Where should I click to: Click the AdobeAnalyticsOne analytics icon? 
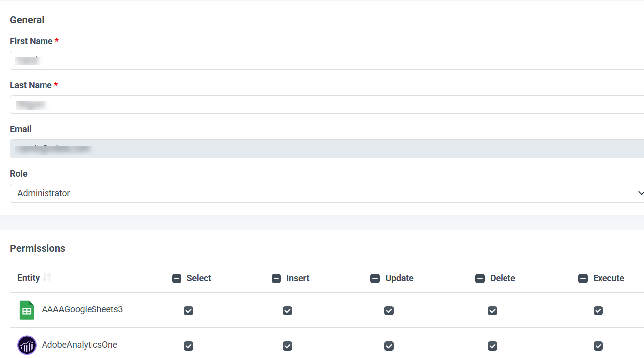click(27, 345)
